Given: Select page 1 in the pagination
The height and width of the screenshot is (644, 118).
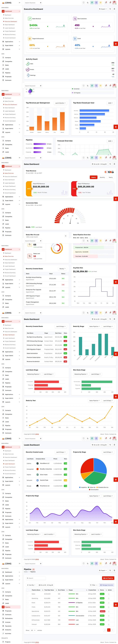Looking at the screenshot, I should (x=109, y=630).
